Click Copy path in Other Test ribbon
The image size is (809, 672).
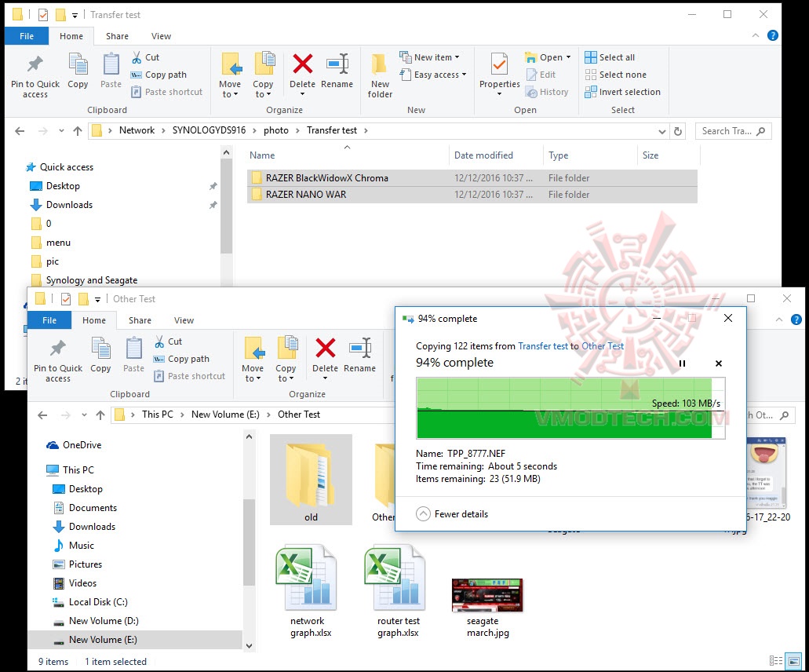pos(181,359)
